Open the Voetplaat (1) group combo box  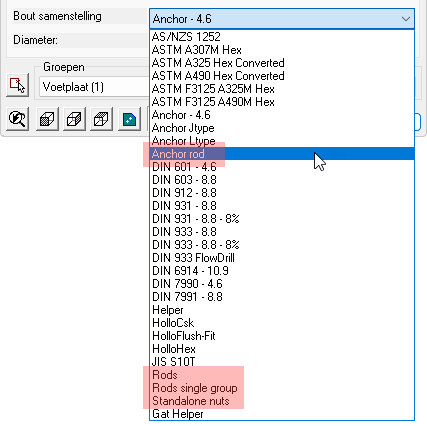point(94,87)
